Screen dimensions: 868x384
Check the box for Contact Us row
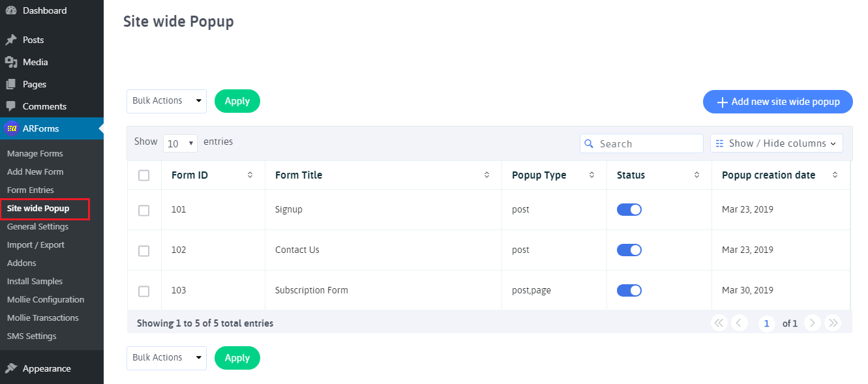[x=144, y=250]
